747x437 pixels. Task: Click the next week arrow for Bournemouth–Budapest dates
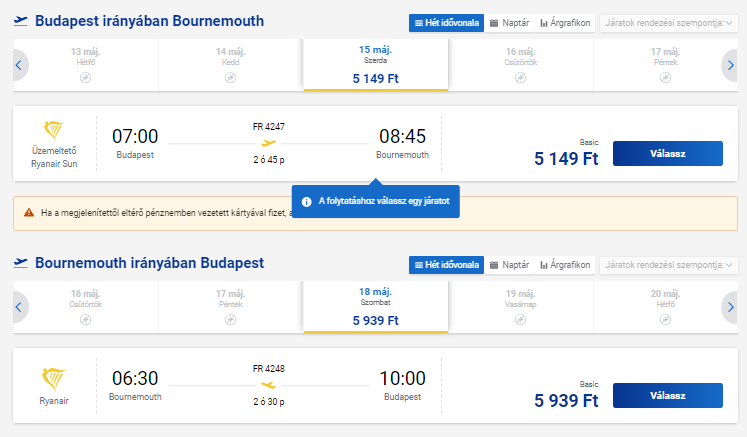tap(730, 307)
